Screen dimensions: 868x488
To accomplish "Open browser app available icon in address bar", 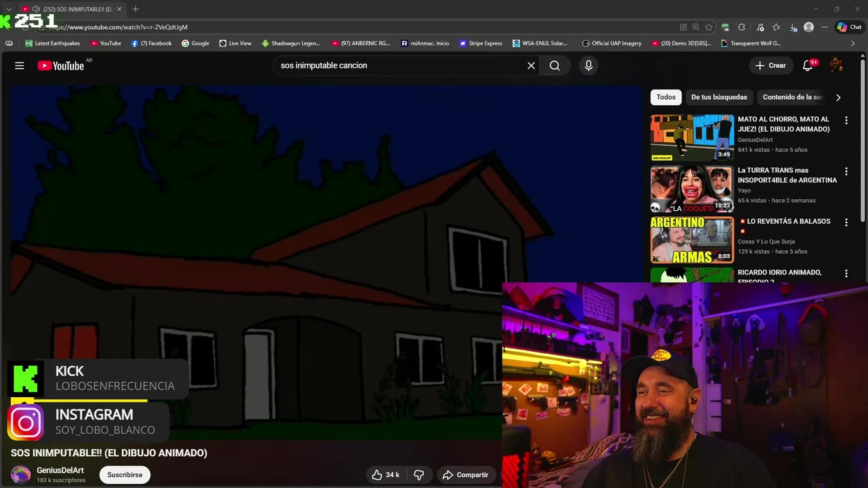I will tap(683, 27).
